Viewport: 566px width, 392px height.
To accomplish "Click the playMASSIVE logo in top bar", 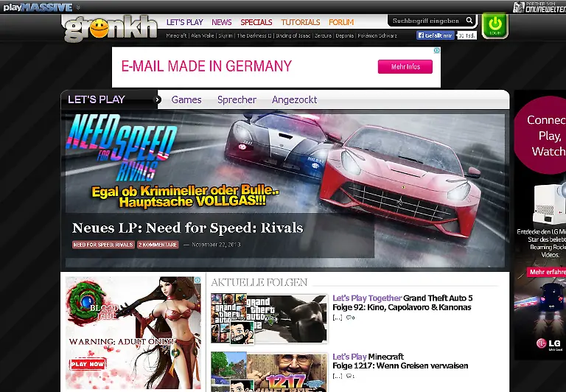I will pos(37,7).
